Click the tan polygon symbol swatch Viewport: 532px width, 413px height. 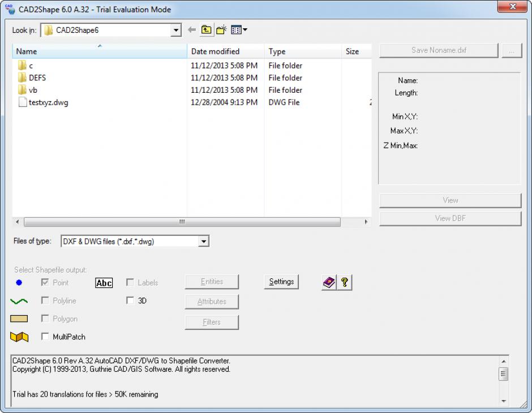19,319
